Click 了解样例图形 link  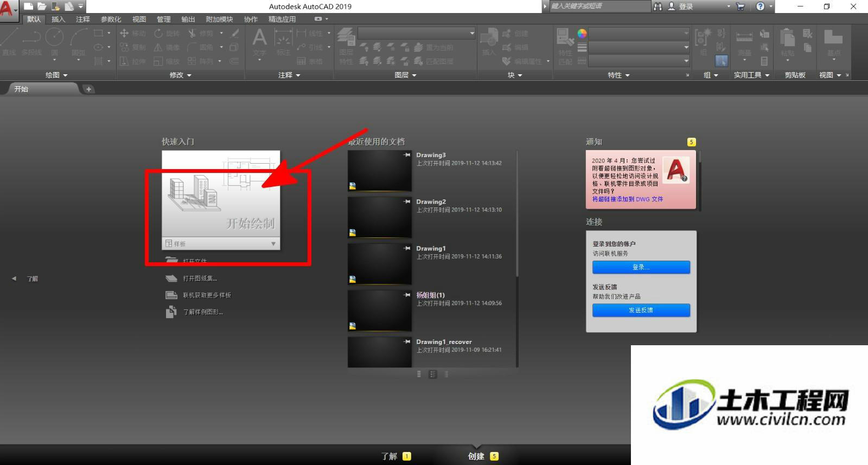[203, 312]
